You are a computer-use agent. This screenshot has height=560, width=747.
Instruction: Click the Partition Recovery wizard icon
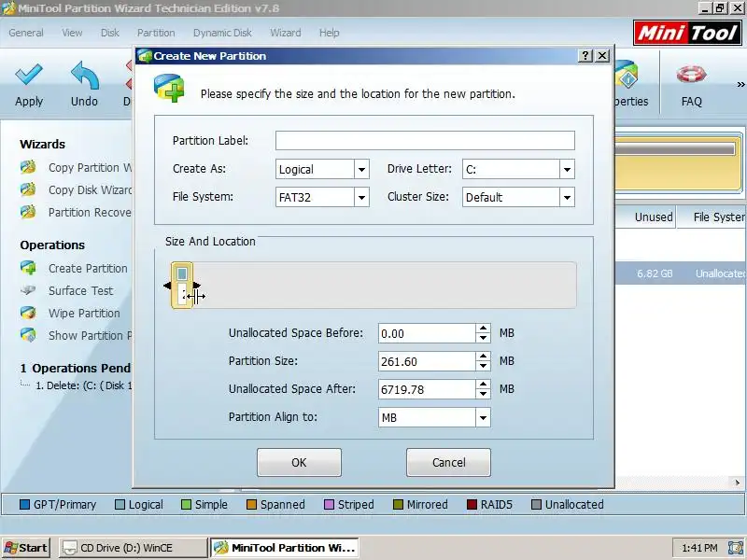(x=28, y=212)
